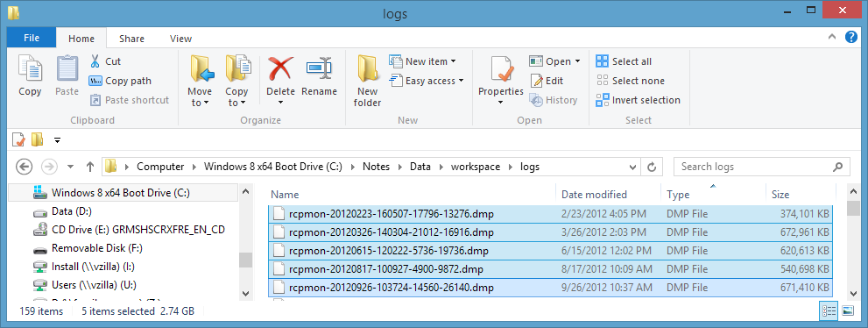
Task: Open Customize Quick Access Toolbar arrow
Action: pyautogui.click(x=57, y=140)
